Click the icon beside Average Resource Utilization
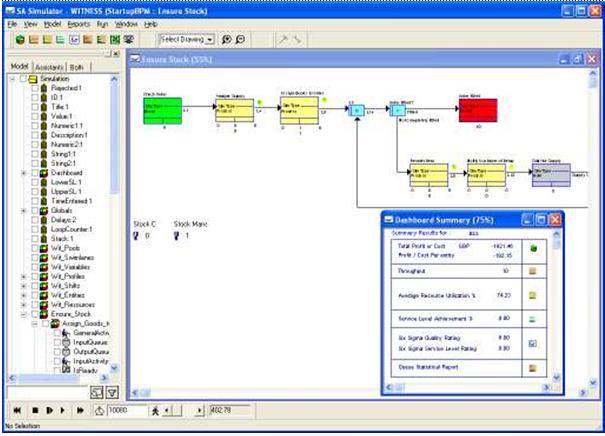605x436 pixels. click(x=532, y=296)
